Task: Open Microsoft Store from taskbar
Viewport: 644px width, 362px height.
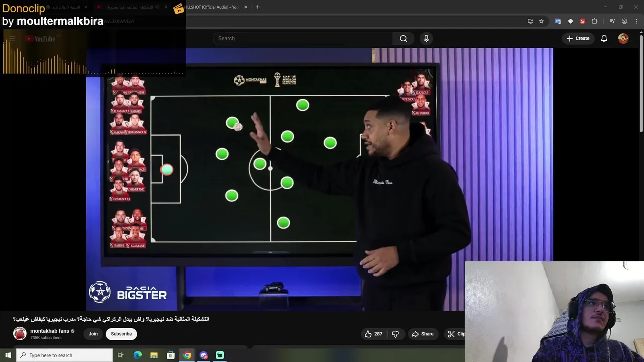Action: click(x=171, y=355)
